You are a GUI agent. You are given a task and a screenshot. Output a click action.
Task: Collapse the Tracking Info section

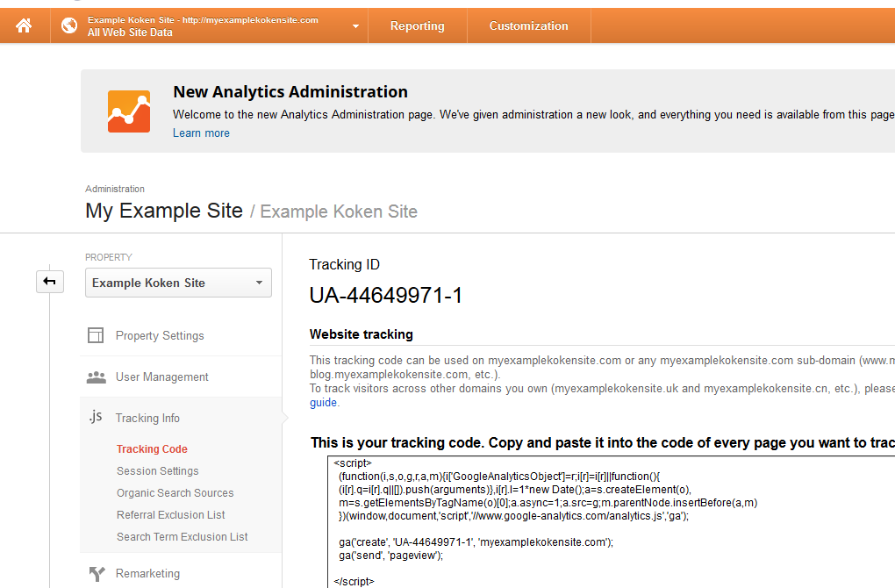[147, 418]
